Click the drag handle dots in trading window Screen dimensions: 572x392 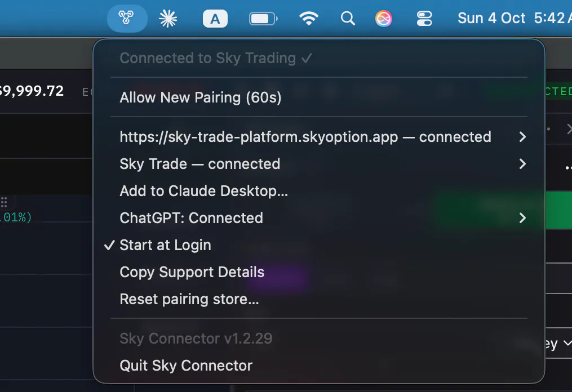point(4,202)
